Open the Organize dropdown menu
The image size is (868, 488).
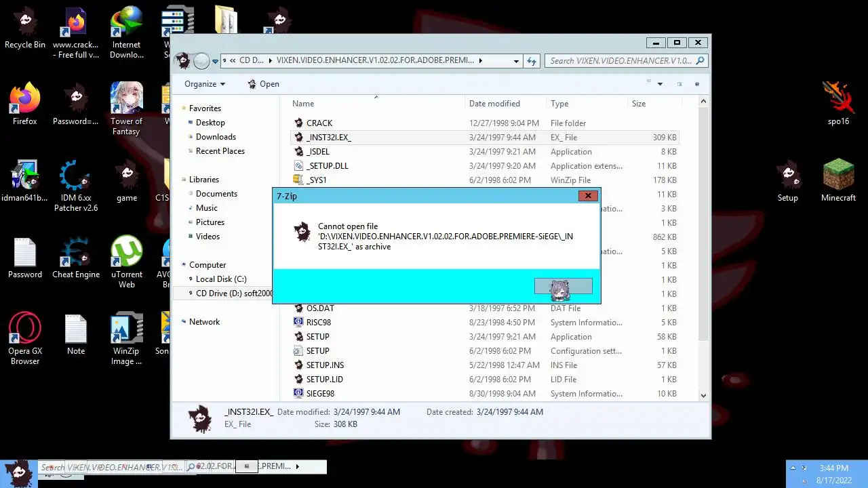pos(205,84)
